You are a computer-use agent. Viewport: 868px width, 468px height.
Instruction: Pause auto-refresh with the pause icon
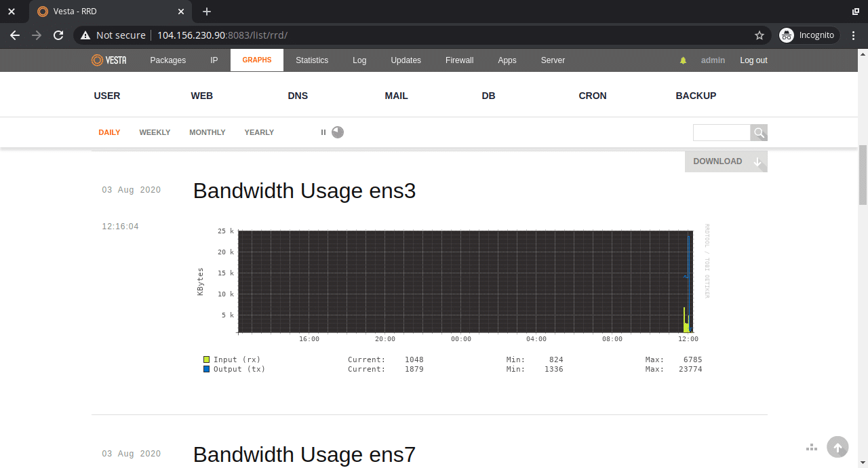(x=323, y=132)
